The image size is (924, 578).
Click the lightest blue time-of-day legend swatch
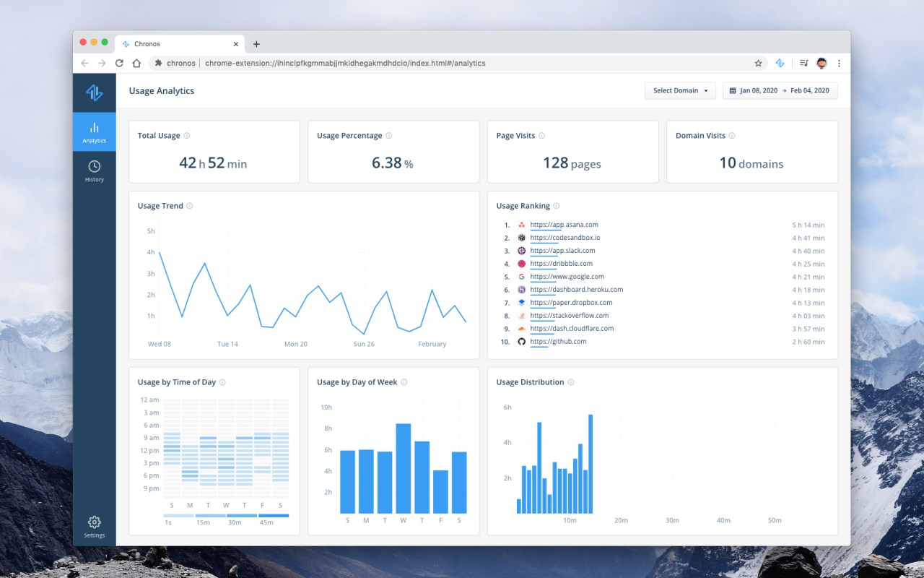179,515
